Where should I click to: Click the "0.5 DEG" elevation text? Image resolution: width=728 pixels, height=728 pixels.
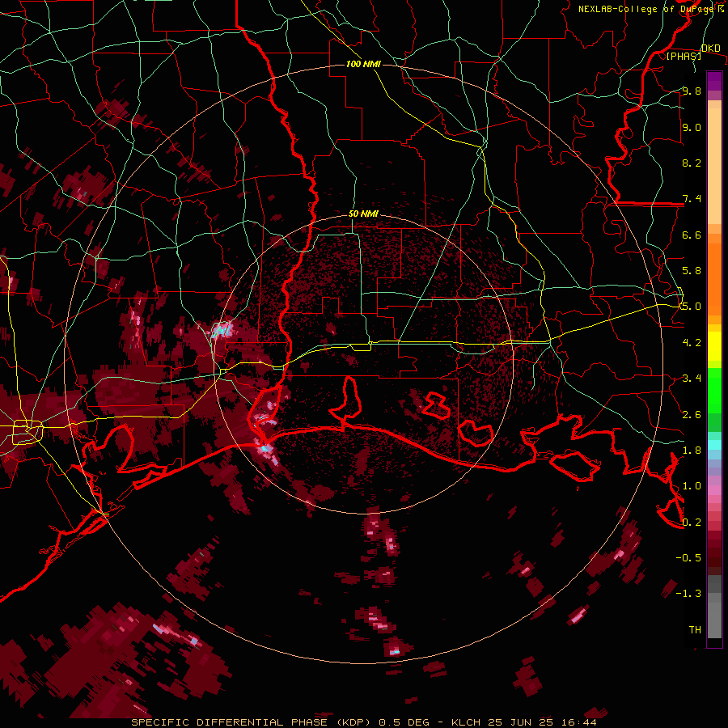point(404,722)
